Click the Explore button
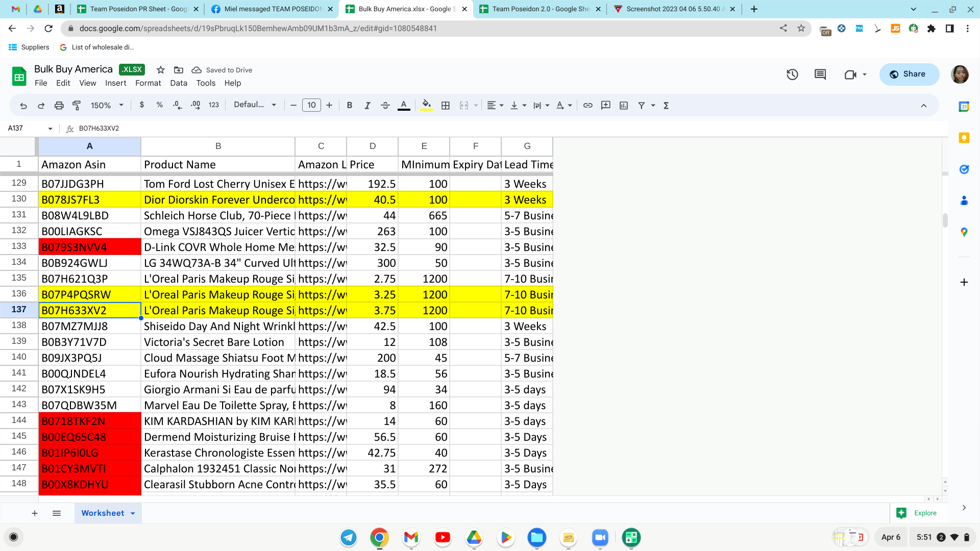The image size is (980, 551). click(x=917, y=513)
